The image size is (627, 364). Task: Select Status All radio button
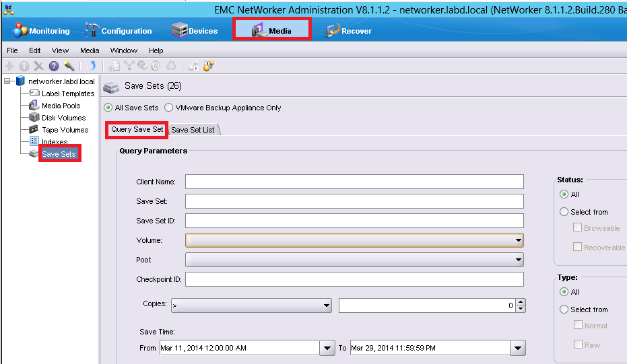click(564, 194)
